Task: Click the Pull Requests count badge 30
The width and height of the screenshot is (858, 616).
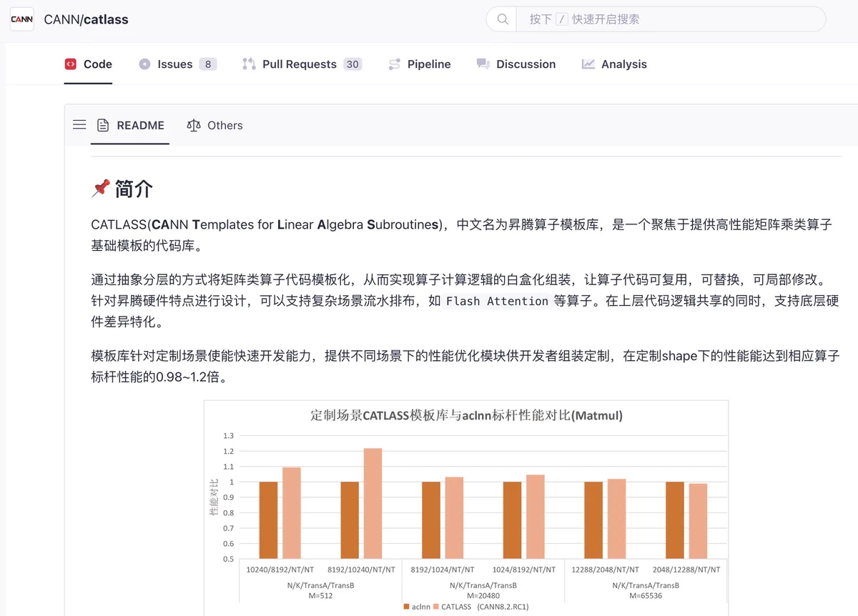Action: 352,64
